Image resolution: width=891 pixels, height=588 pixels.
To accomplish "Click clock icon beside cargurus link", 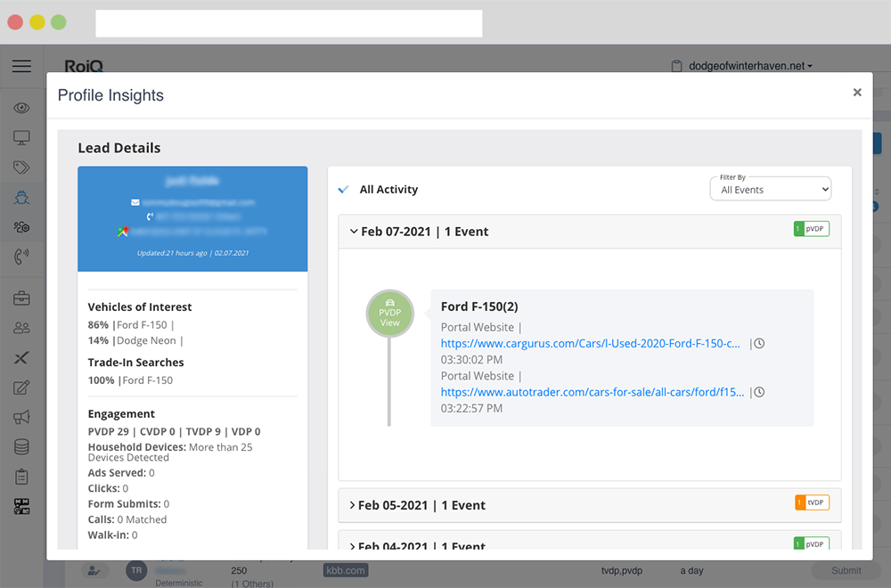I will click(x=759, y=343).
